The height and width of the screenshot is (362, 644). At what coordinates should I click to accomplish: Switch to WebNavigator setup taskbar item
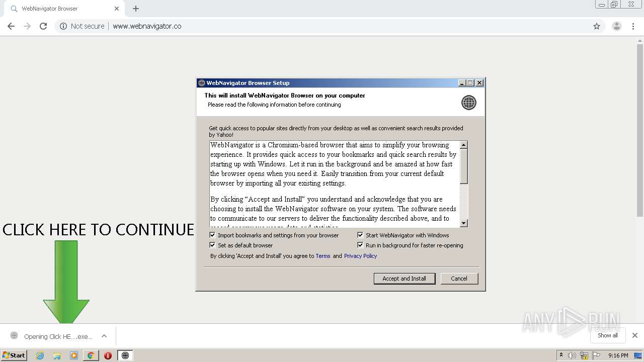click(x=125, y=355)
